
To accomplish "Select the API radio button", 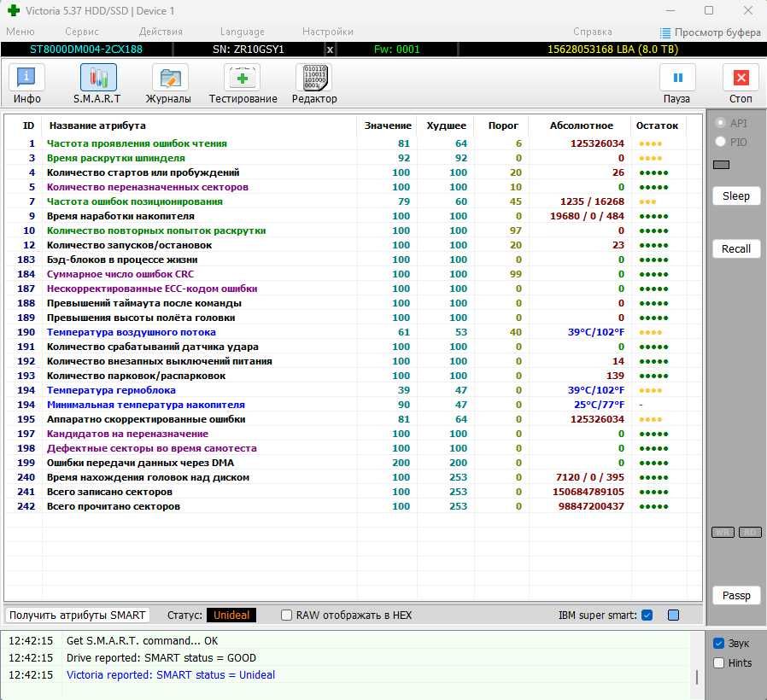I will click(720, 123).
